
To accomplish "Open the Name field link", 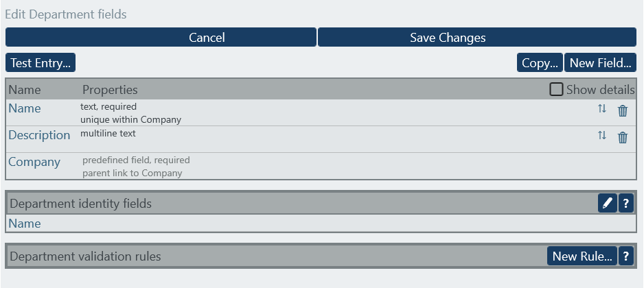I will pyautogui.click(x=25, y=108).
